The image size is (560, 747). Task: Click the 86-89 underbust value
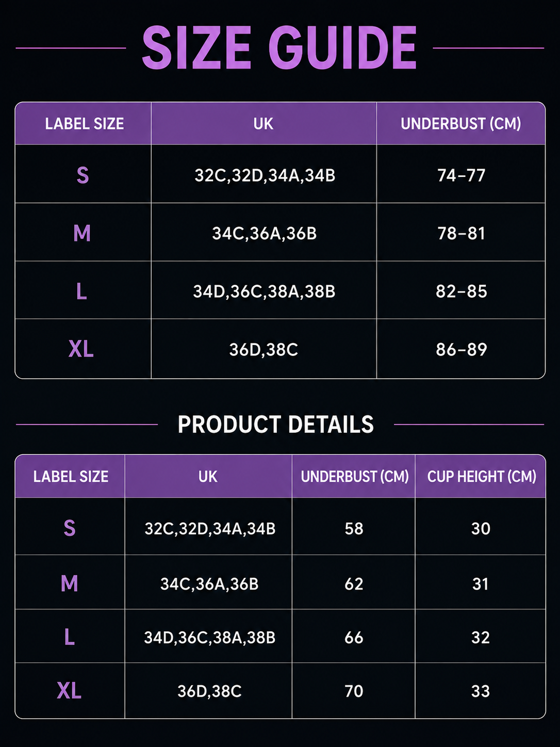pyautogui.click(x=462, y=349)
